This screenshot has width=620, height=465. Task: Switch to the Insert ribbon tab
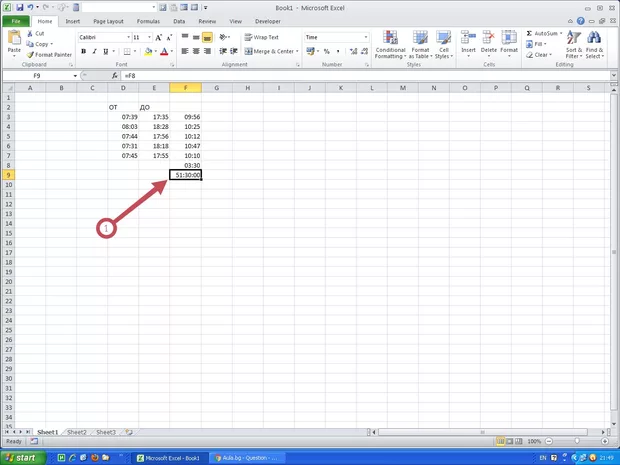(x=73, y=21)
